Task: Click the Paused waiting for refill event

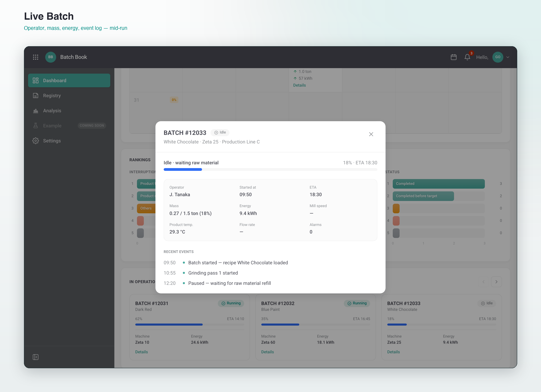Action: click(217, 283)
